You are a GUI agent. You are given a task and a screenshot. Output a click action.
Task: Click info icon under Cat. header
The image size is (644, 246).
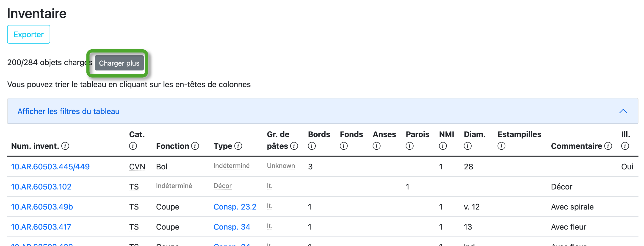[133, 146]
